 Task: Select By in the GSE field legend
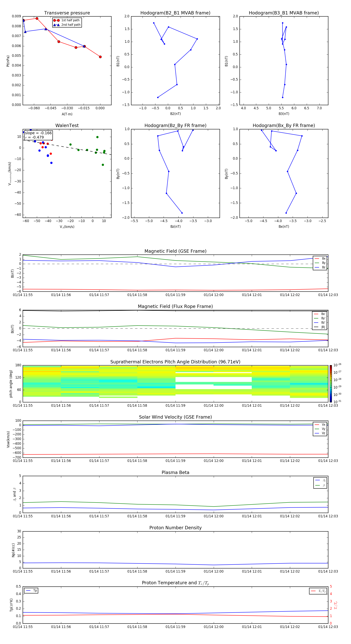point(320,263)
